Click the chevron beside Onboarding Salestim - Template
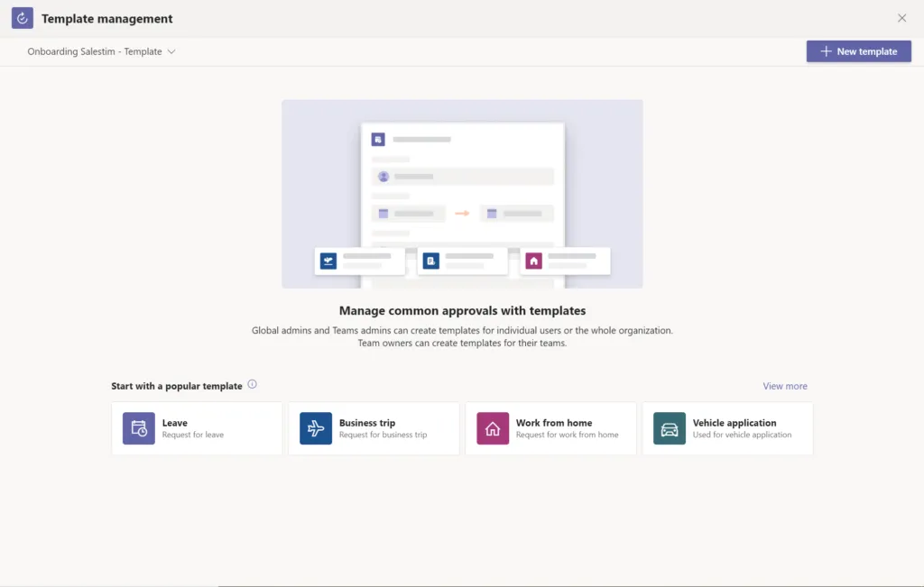 click(171, 51)
